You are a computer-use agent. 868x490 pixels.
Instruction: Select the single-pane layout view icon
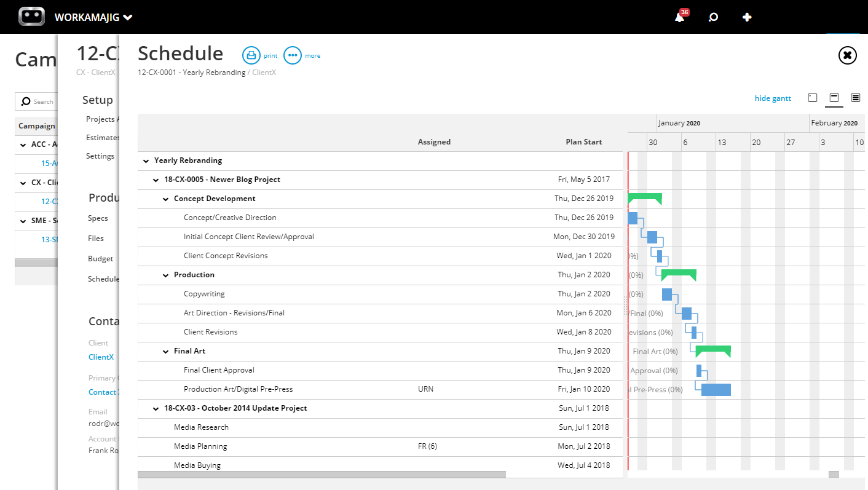coord(813,97)
